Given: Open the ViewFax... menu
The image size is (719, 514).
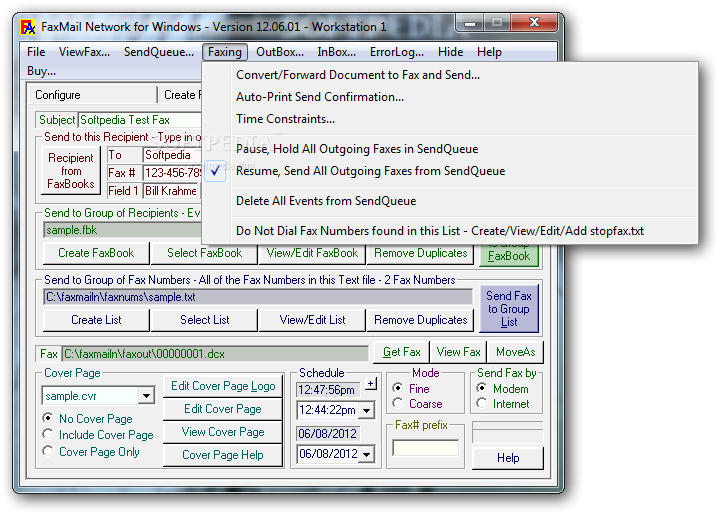Looking at the screenshot, I should (84, 52).
